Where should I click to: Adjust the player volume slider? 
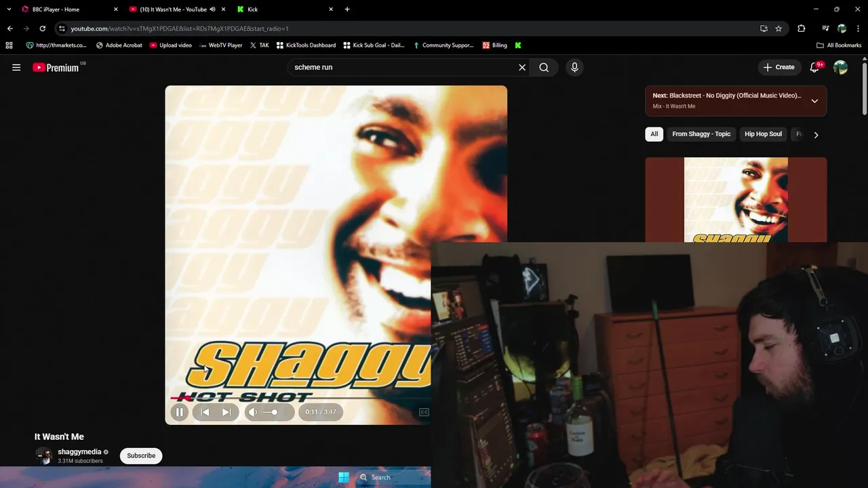271,412
